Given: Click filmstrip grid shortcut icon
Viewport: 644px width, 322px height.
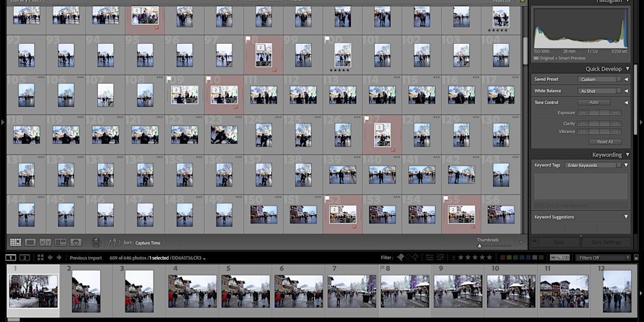Looking at the screenshot, I should coord(40,258).
